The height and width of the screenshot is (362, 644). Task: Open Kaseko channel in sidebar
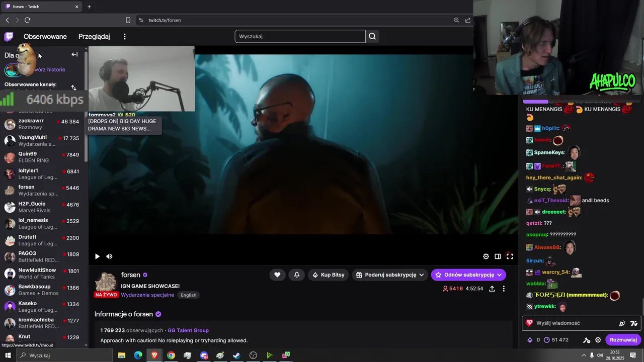point(42,307)
